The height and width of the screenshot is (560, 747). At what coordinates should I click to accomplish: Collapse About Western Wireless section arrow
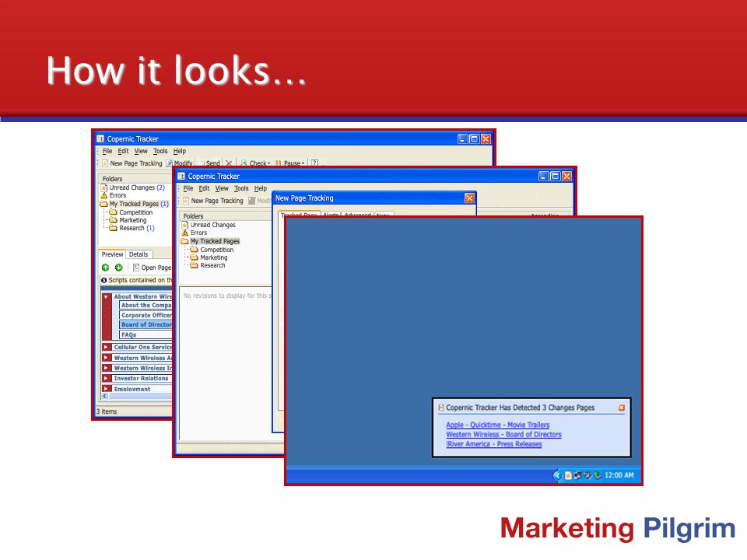(107, 296)
